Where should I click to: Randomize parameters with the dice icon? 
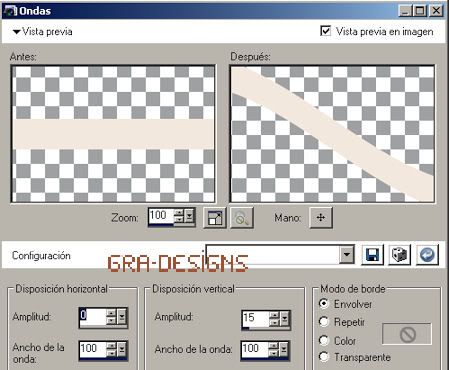pyautogui.click(x=399, y=255)
